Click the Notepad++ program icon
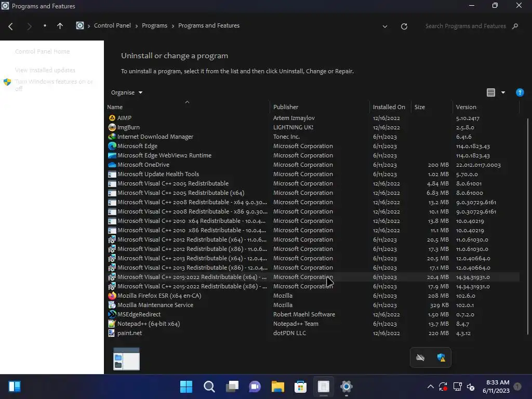Image resolution: width=532 pixels, height=399 pixels. pyautogui.click(x=112, y=324)
